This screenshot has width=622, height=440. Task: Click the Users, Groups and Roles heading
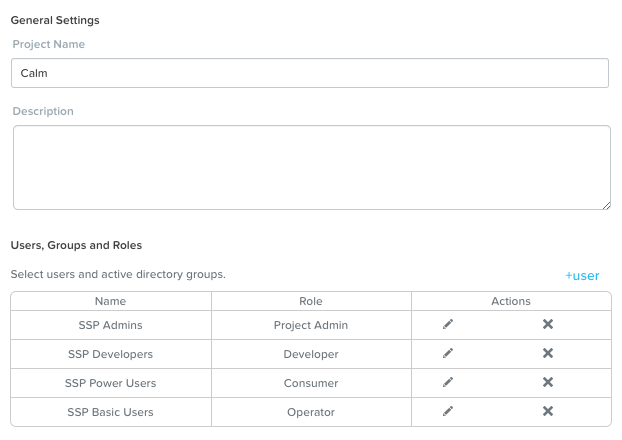[x=76, y=245]
